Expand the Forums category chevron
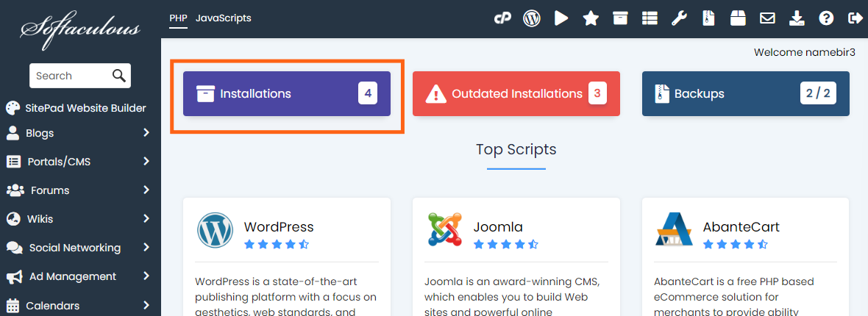 pos(146,190)
